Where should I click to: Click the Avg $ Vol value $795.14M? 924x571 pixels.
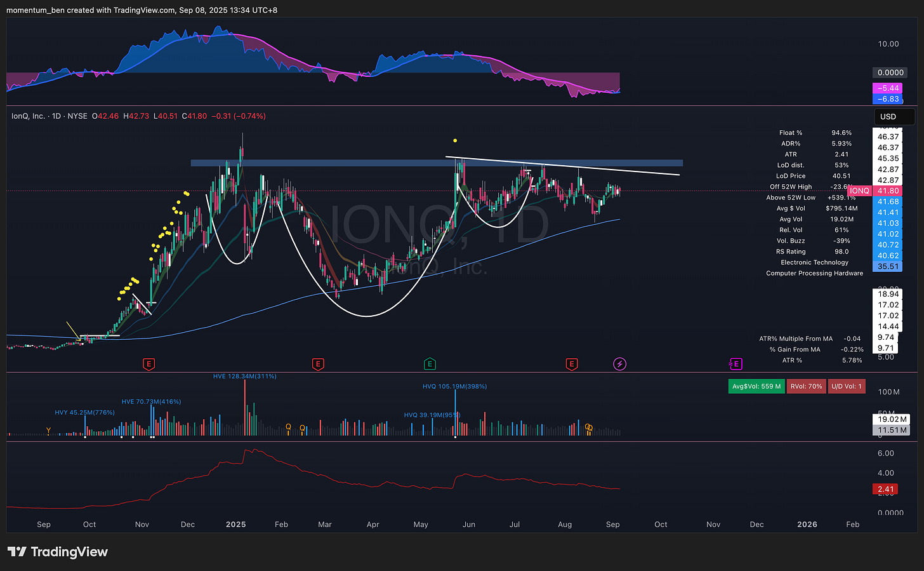[841, 208]
